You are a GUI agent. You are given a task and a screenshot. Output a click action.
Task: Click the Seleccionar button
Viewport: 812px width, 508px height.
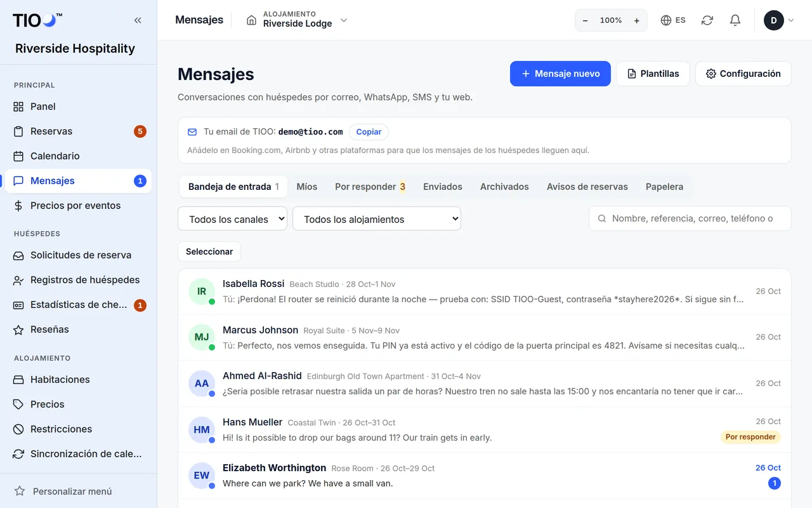209,251
